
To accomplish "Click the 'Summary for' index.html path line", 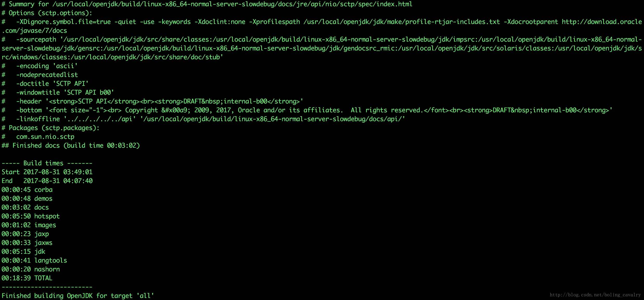I will pyautogui.click(x=207, y=4).
